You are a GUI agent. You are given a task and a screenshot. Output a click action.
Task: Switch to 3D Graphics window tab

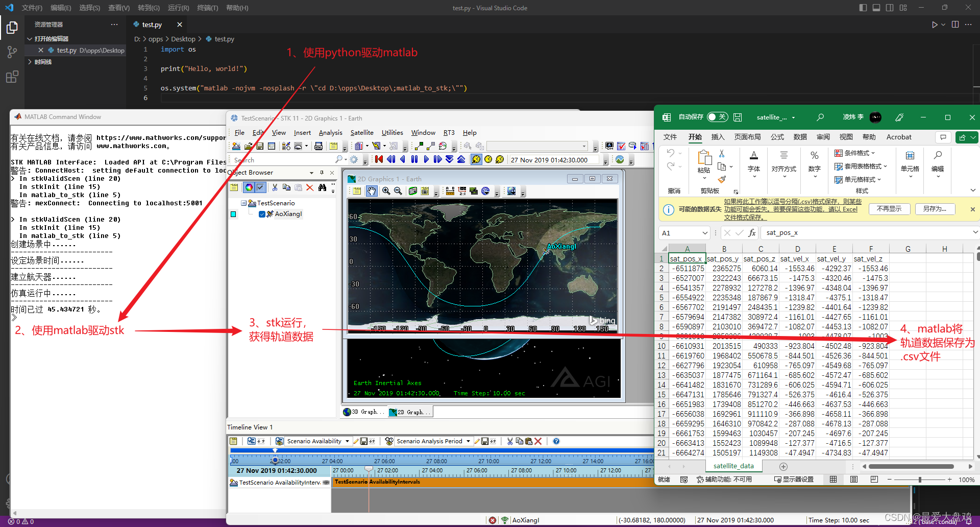coord(364,412)
